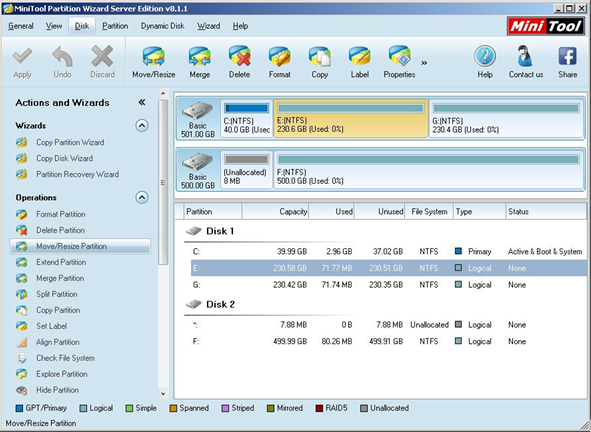The height and width of the screenshot is (432, 591).
Task: Open the General menu
Action: coord(21,26)
